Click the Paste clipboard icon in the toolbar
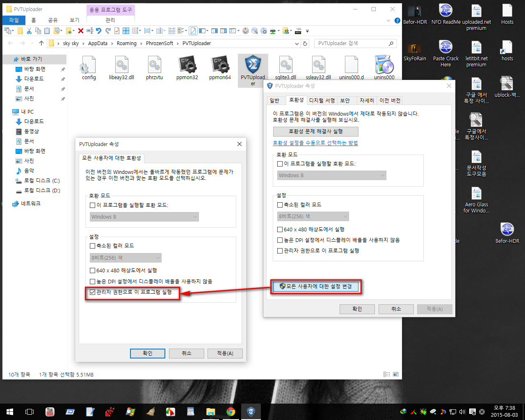The image size is (525, 420). coord(47,31)
